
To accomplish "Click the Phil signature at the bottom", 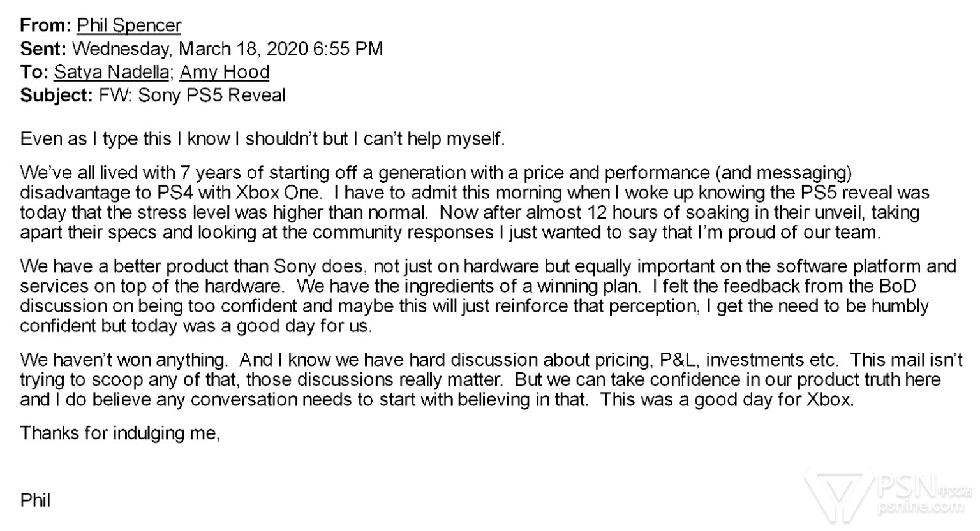I will (x=35, y=500).
